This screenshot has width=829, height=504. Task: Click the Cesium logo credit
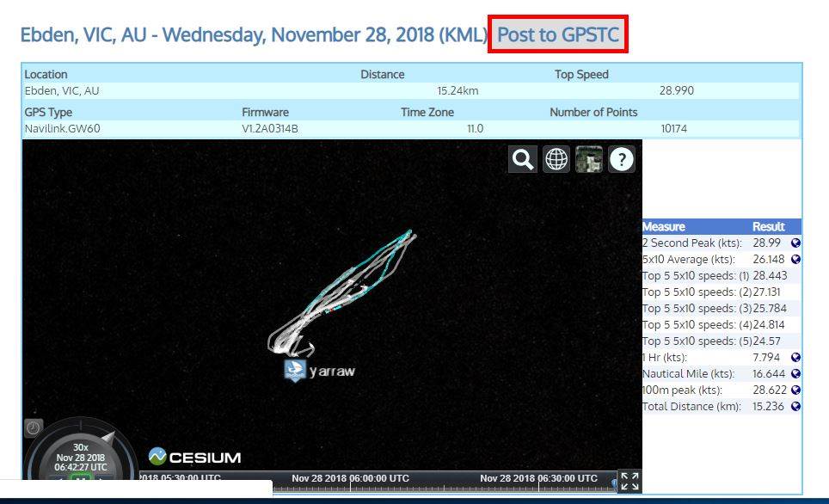[x=194, y=457]
